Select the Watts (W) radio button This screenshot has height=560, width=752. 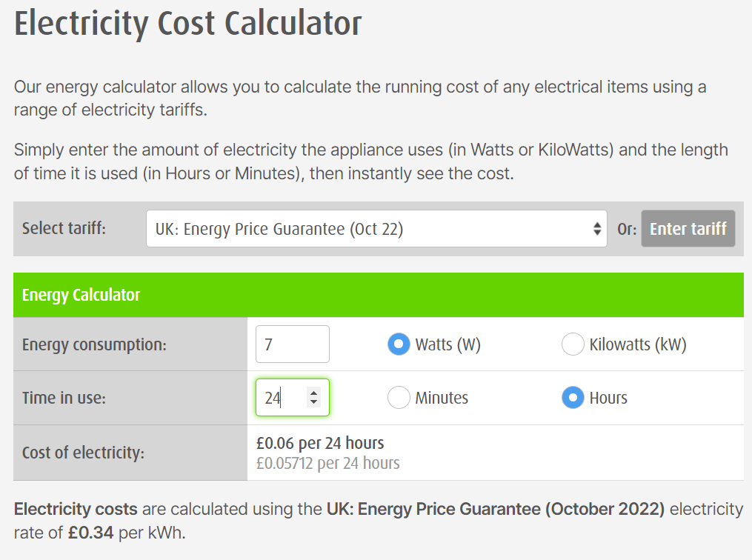(x=399, y=344)
